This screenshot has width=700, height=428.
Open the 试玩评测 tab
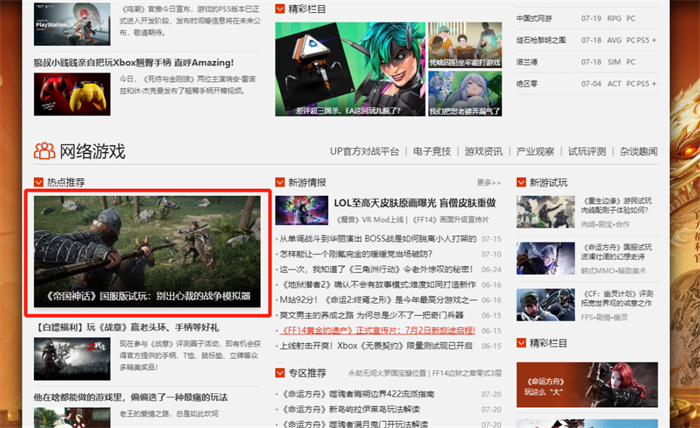point(587,151)
